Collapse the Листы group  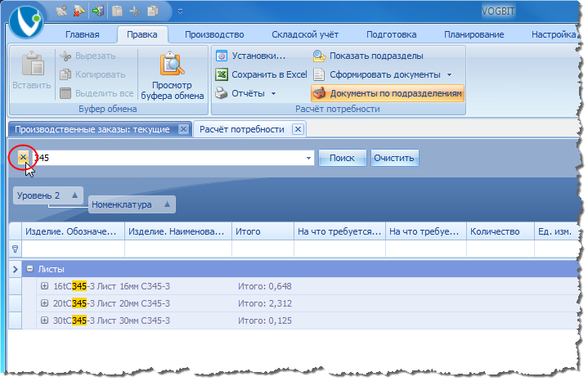click(30, 269)
